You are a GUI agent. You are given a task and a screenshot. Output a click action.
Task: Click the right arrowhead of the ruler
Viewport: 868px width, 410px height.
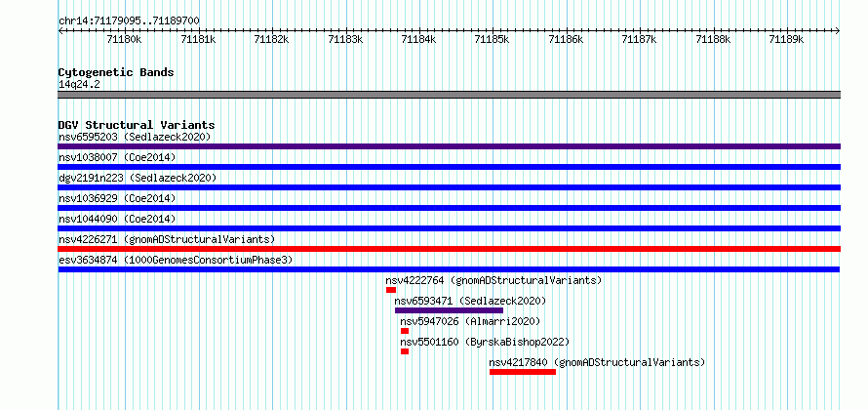tap(838, 30)
